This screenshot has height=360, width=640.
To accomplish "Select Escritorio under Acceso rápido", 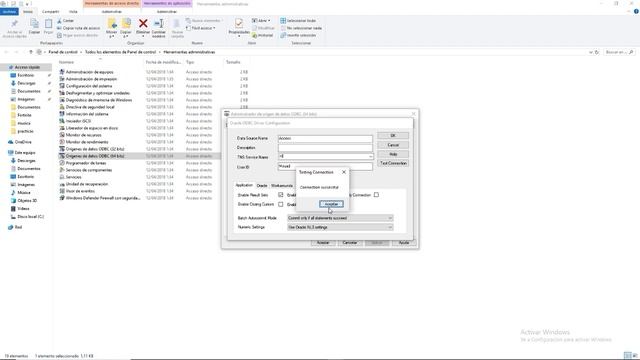I will [26, 75].
